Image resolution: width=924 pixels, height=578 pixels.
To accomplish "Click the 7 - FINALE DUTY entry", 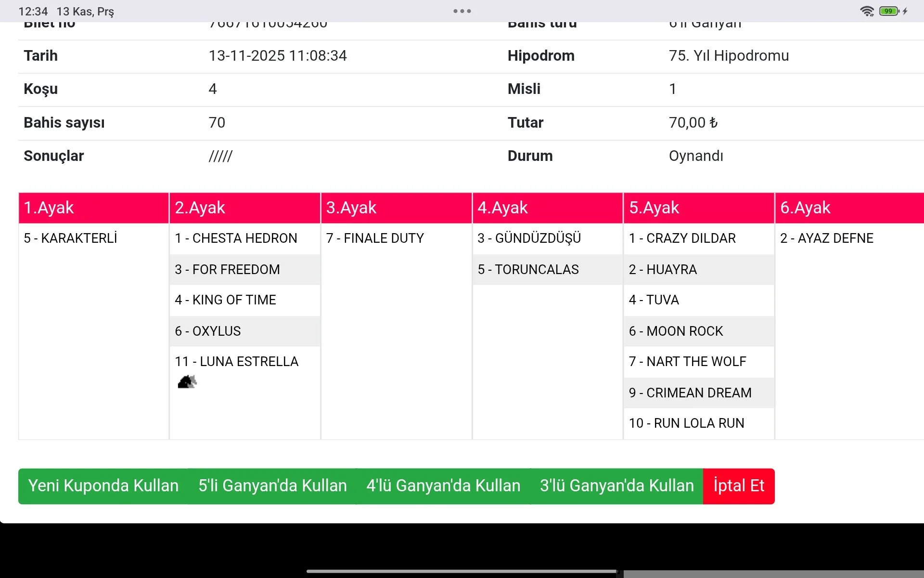I will [x=375, y=238].
